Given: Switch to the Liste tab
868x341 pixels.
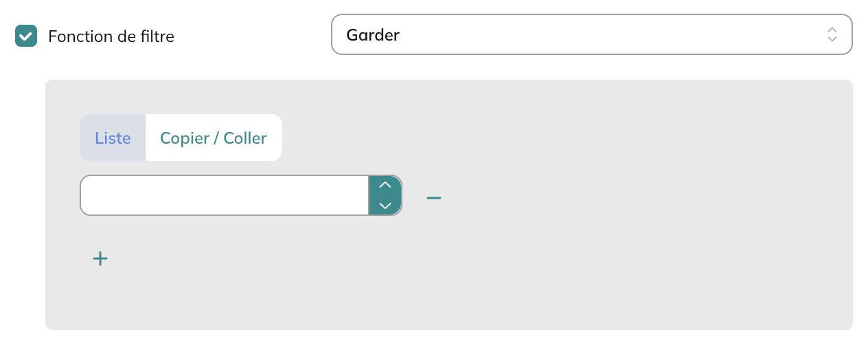Looking at the screenshot, I should (113, 137).
